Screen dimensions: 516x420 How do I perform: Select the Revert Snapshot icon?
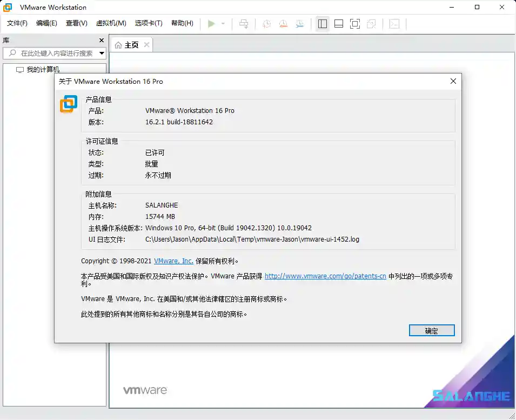point(283,24)
